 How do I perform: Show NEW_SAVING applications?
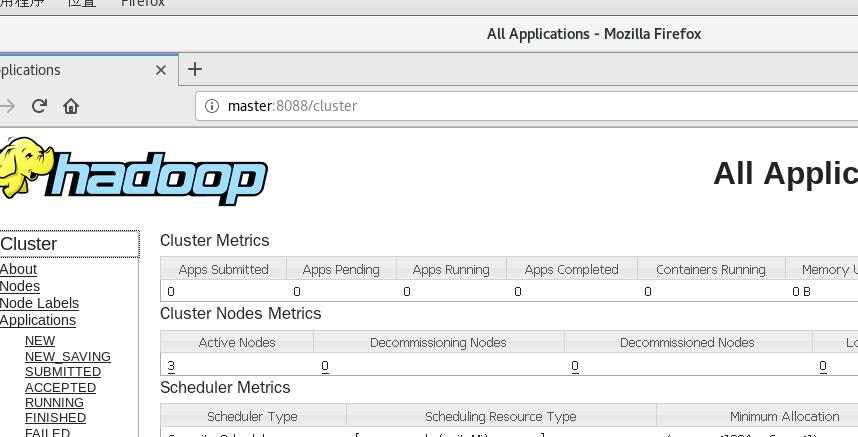coord(68,357)
